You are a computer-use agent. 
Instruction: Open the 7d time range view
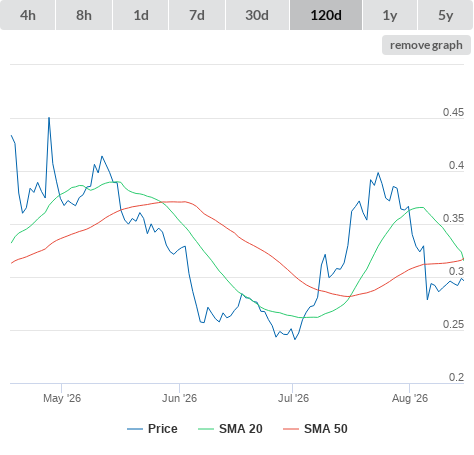197,15
